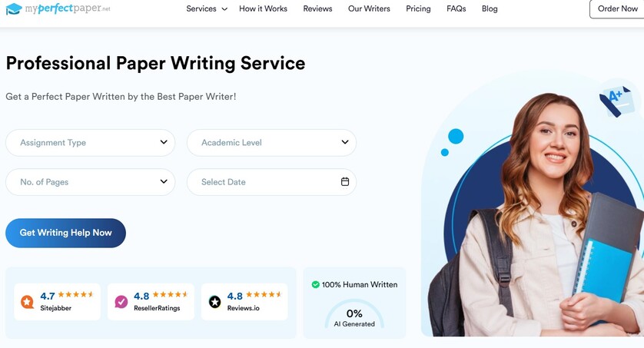The width and height of the screenshot is (644, 348).
Task: Click the Get Writing Help Now button
Action: pyautogui.click(x=66, y=233)
